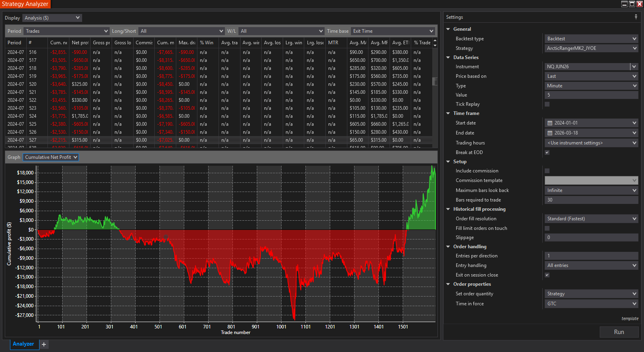This screenshot has width=644, height=352.
Task: Uncheck the Break at EOD checkbox
Action: coord(547,152)
